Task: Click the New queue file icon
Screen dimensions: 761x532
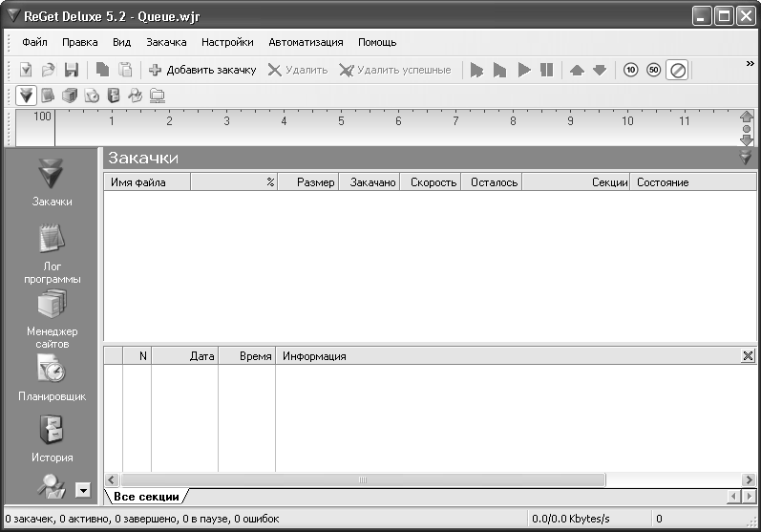Action: click(x=26, y=71)
